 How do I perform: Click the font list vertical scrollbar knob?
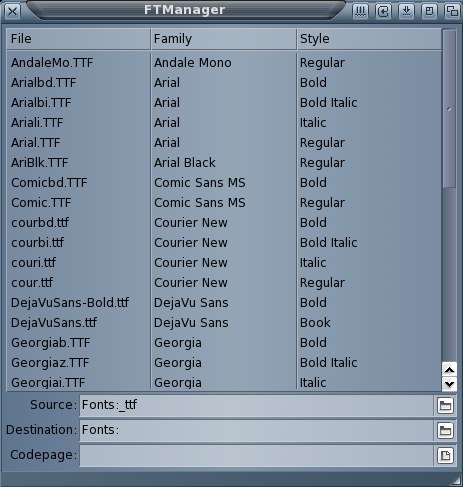(449, 109)
